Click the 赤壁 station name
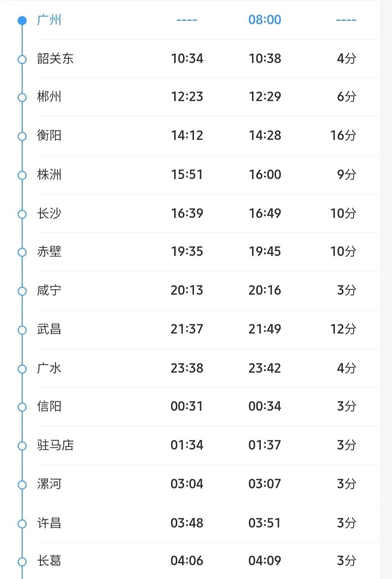 click(x=49, y=251)
